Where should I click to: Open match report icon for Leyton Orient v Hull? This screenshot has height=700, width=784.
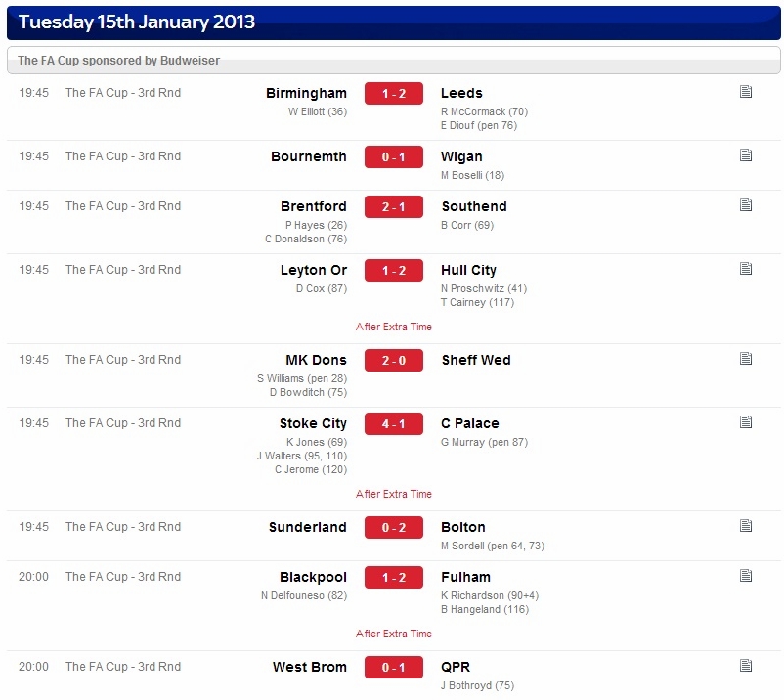click(x=746, y=269)
